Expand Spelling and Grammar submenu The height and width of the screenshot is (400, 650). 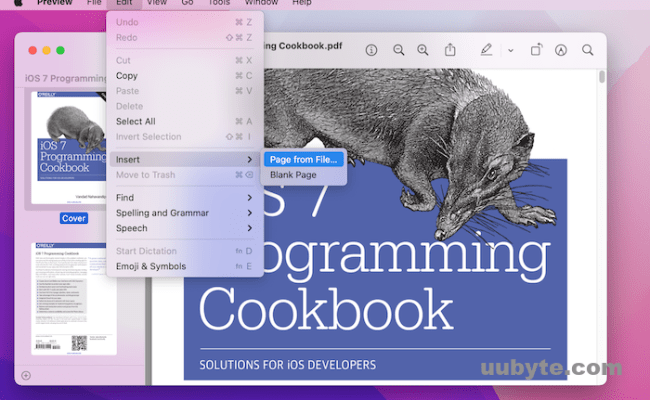click(x=185, y=213)
